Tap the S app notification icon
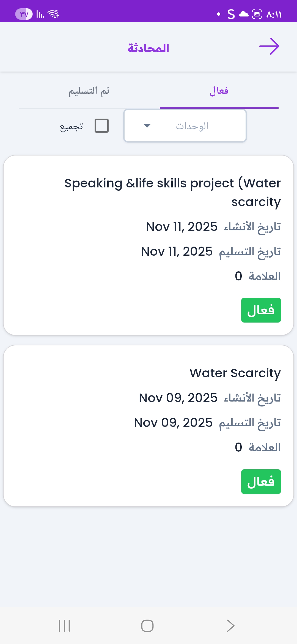The width and height of the screenshot is (297, 644). pyautogui.click(x=231, y=14)
